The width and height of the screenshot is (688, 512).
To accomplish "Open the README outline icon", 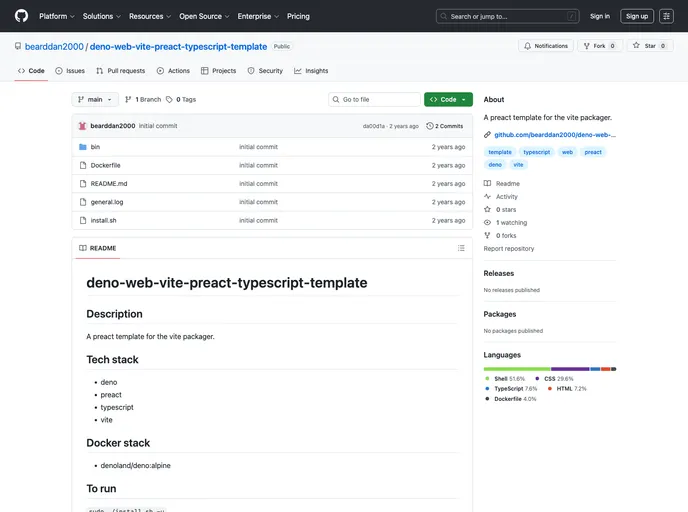I will (461, 248).
